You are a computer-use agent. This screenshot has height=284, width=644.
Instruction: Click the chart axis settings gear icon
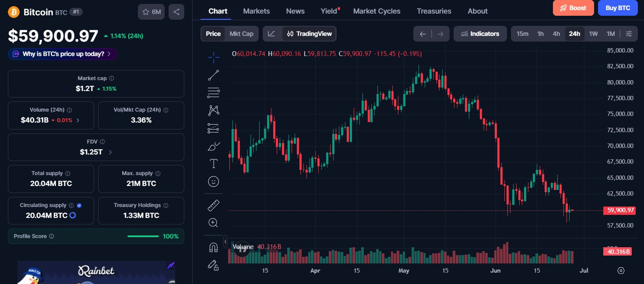(x=621, y=270)
